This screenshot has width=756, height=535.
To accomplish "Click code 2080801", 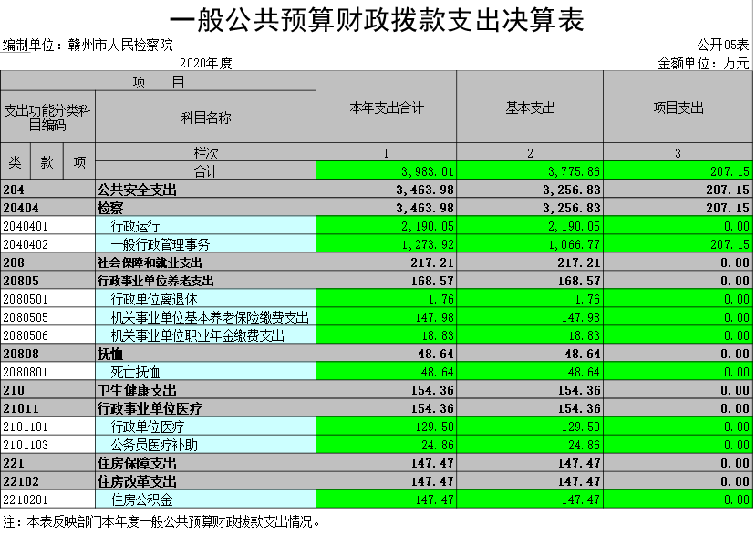I will click(26, 372).
